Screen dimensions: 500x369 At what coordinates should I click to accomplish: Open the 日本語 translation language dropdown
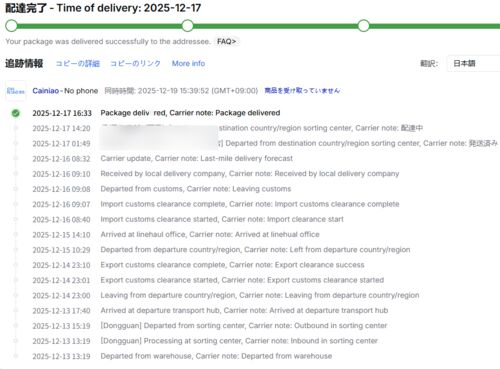click(473, 63)
